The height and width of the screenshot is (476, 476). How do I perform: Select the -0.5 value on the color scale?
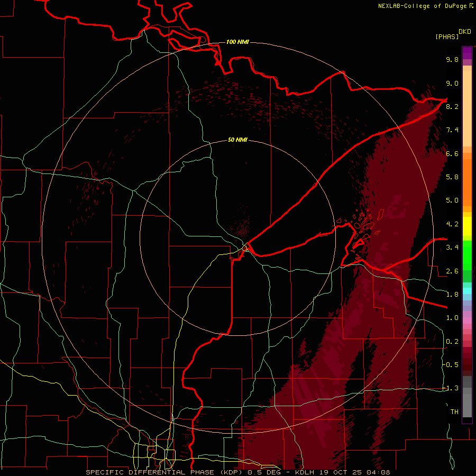451,365
